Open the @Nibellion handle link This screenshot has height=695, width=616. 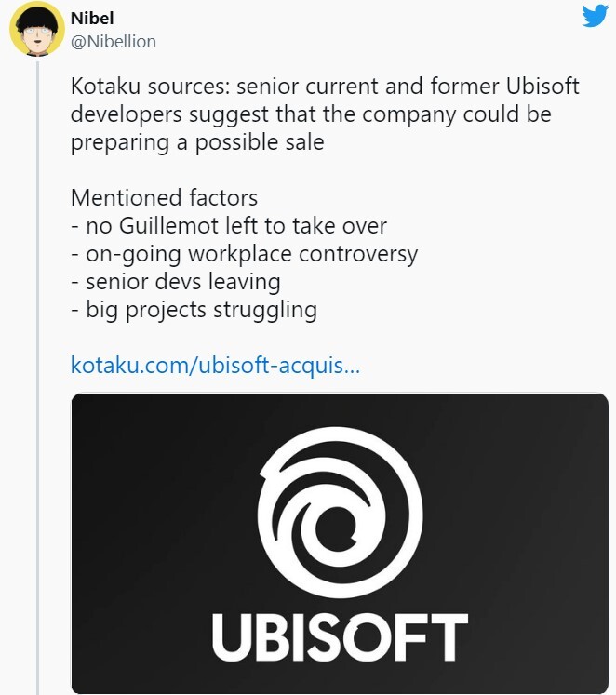point(114,41)
